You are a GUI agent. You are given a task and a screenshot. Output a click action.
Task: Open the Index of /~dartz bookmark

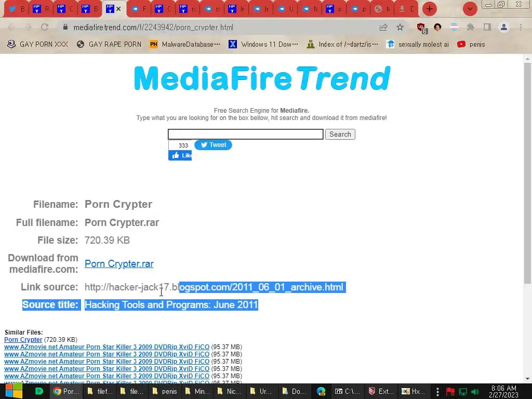[342, 45]
